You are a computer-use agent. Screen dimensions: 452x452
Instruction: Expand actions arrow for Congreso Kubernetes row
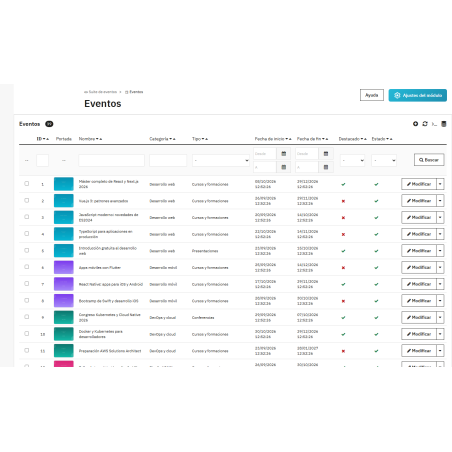[x=440, y=317]
